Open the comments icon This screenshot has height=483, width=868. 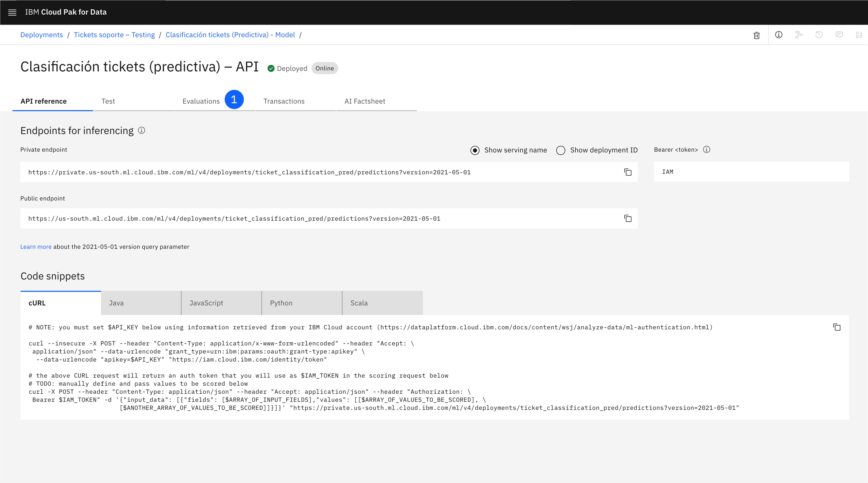coord(839,35)
